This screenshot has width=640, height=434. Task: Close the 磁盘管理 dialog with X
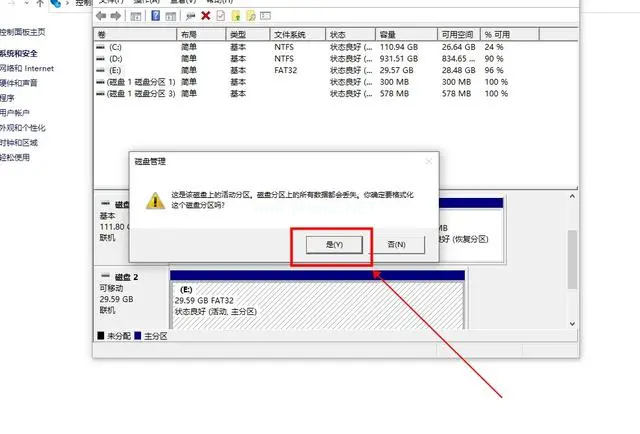coord(428,161)
